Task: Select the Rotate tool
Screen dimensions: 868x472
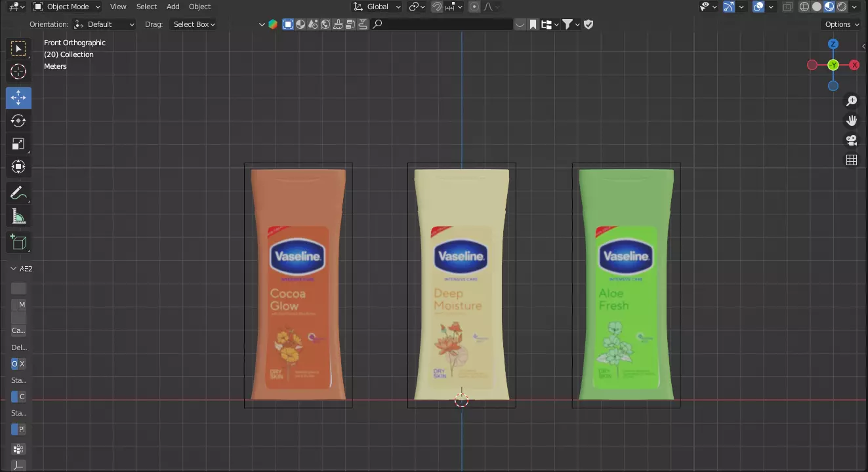Action: (18, 121)
